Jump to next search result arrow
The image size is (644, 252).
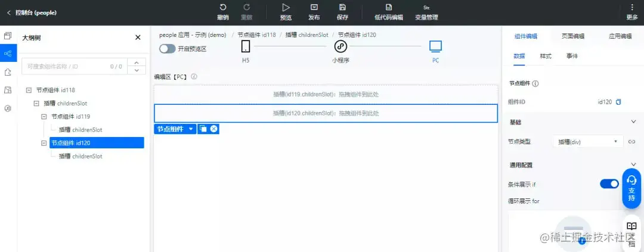point(137,70)
